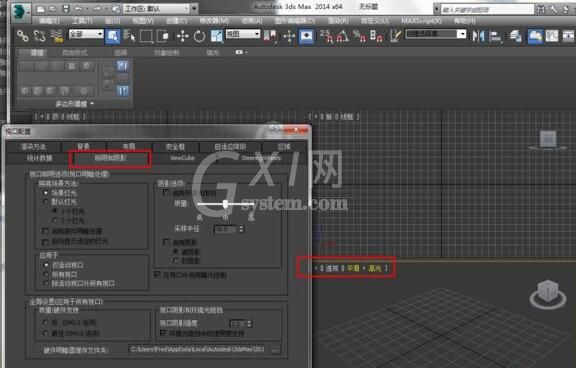Click the 采样半径 spinner arrows

pyautogui.click(x=242, y=229)
